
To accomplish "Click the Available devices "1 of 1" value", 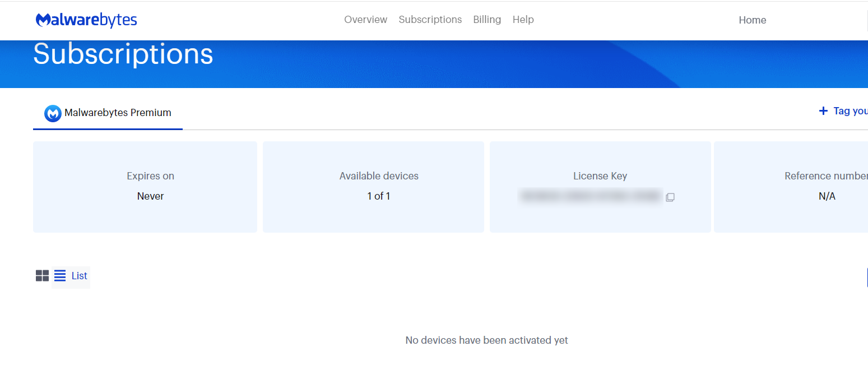I will (379, 196).
